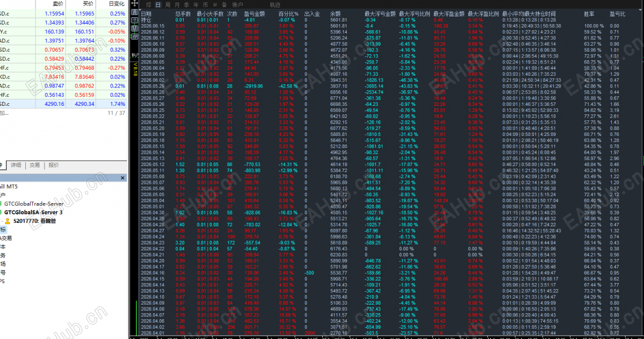Select the 币 symbol tab
The image size is (644, 339).
pos(205,5)
